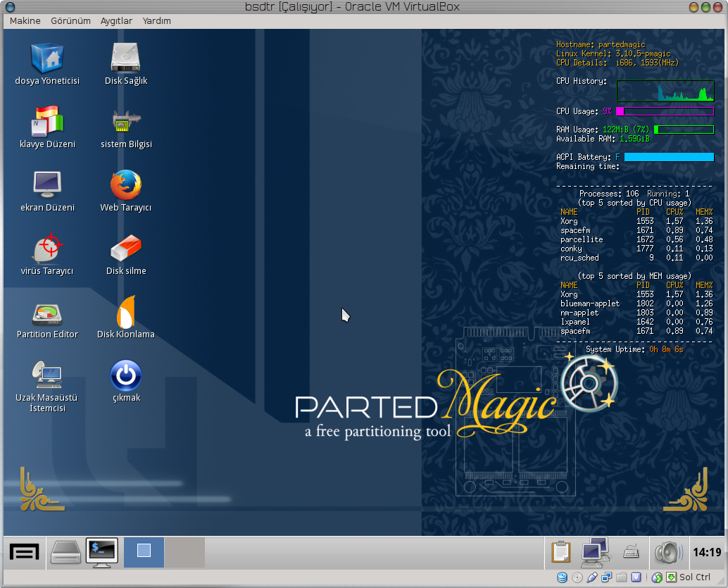Click the disk drive launcher in panel

(x=65, y=552)
